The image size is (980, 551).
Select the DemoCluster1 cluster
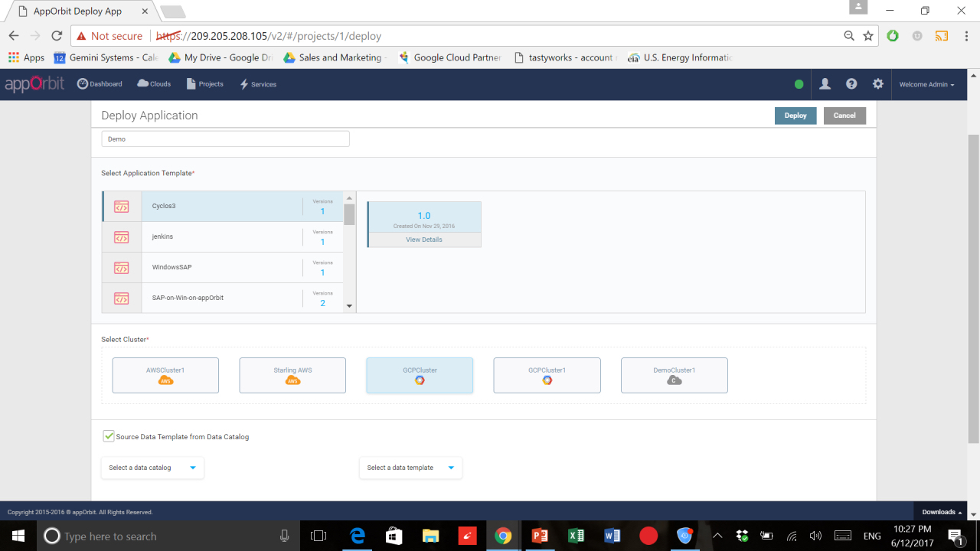675,375
